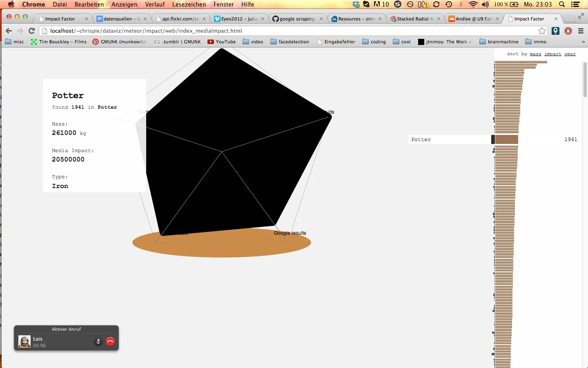Click the page vertical scrollbar thumb
588x368 pixels.
[x=585, y=80]
